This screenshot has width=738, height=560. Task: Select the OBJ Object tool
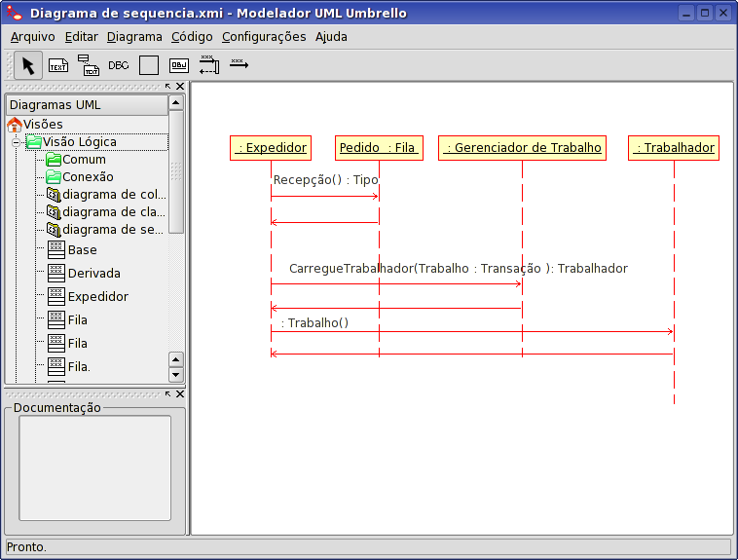coord(179,65)
